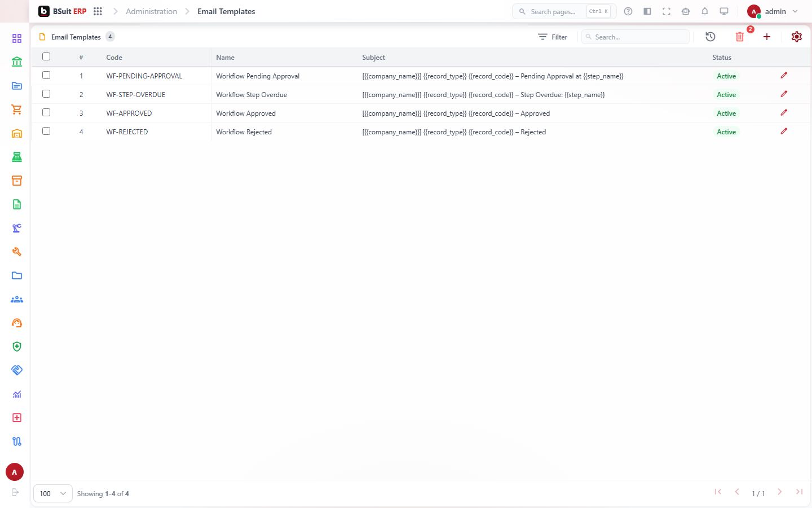This screenshot has width=812, height=508.
Task: Edit the WF-APPROVED template pencil icon
Action: click(x=784, y=113)
